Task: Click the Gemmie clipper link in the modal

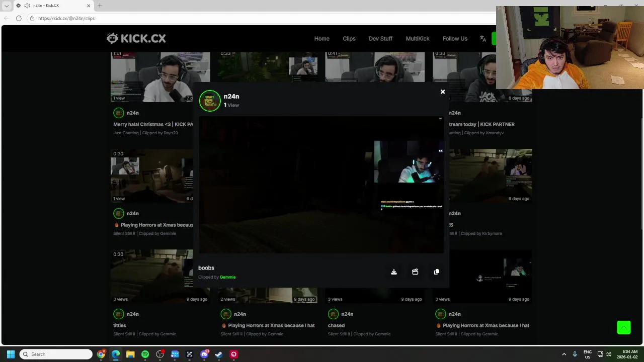Action: (x=227, y=277)
